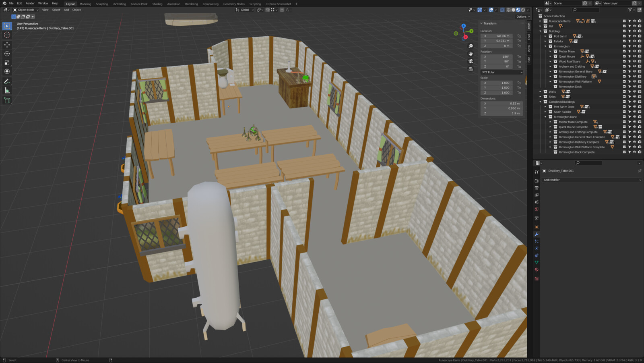
Task: Open the File menu
Action: click(x=11, y=3)
